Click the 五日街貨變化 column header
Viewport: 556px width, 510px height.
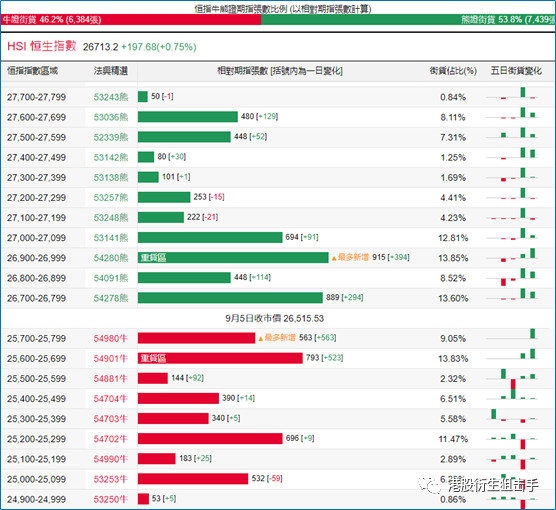click(x=516, y=71)
